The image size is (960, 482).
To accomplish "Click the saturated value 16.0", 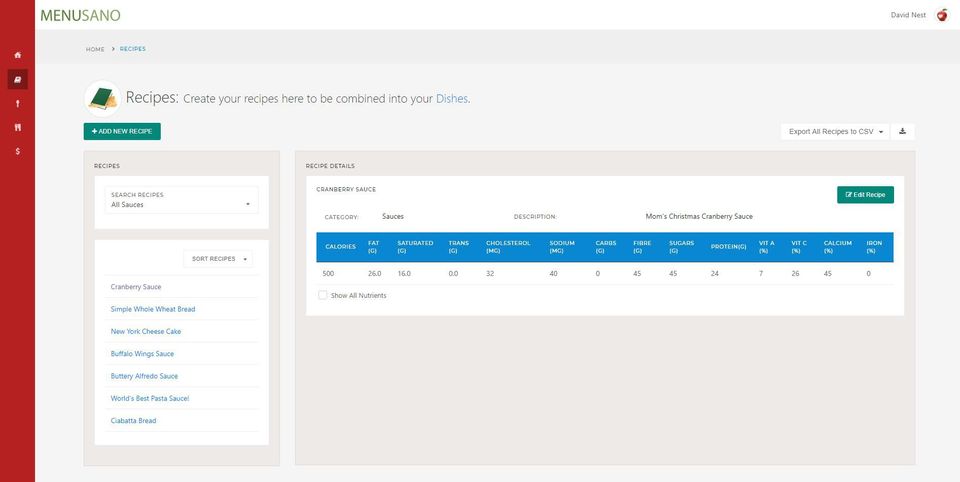I will coord(404,274).
